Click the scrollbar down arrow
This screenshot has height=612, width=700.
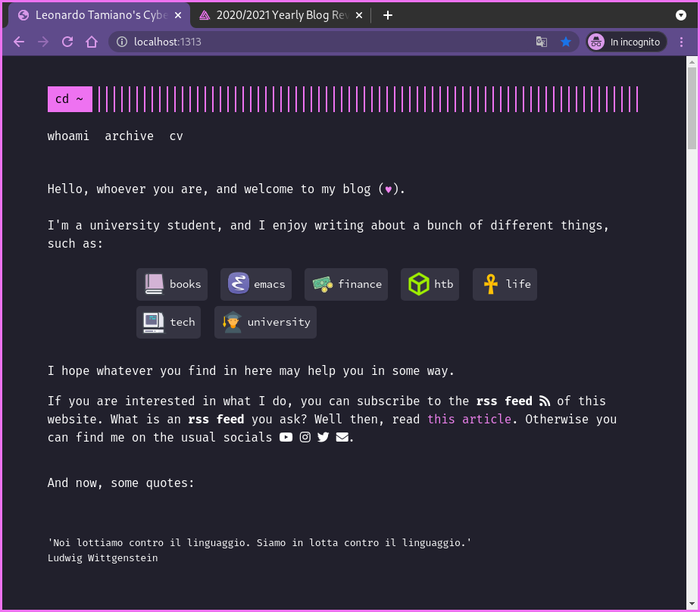(692, 604)
